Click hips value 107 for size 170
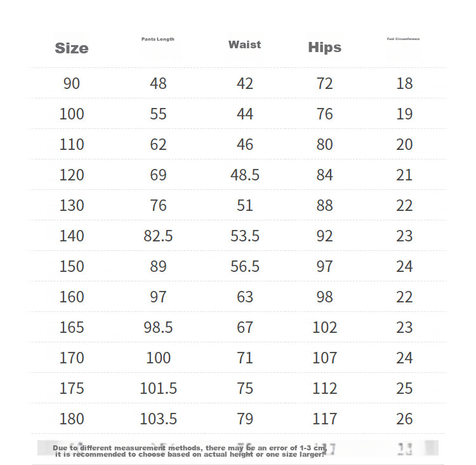The image size is (476, 465). coord(324,358)
